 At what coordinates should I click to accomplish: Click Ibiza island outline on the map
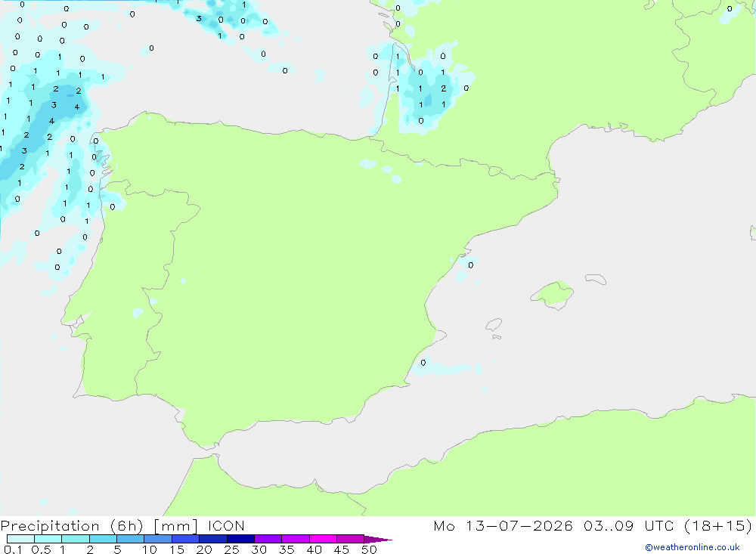(x=494, y=324)
